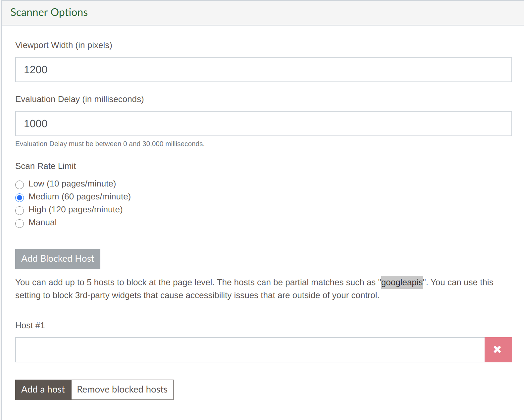Select Medium (60 pages/minute) rate limit

point(20,198)
